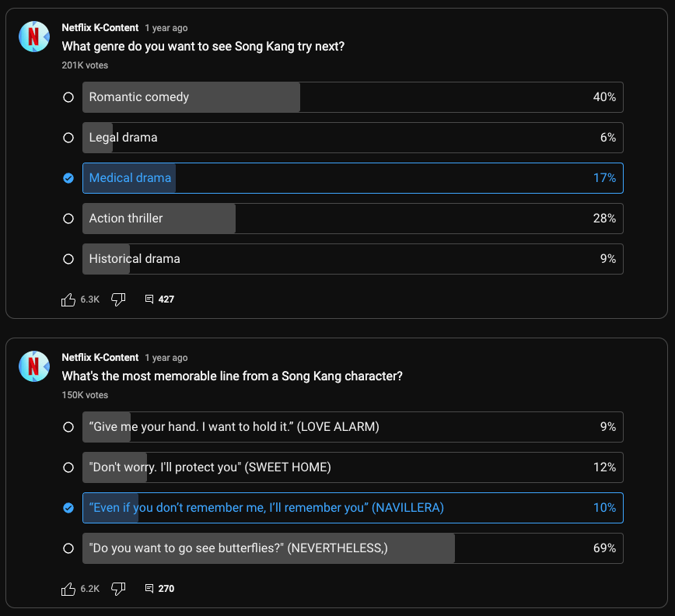The width and height of the screenshot is (675, 616).
Task: Dislike the memorable line poll post
Action: tap(118, 589)
